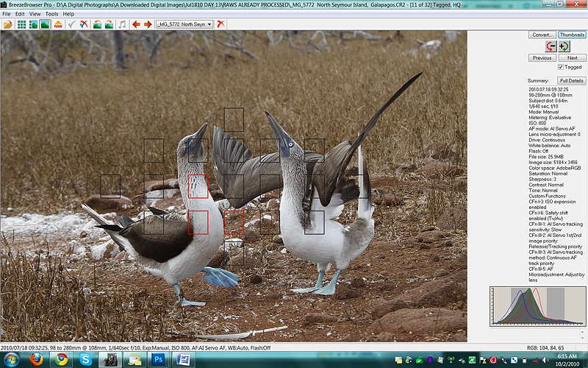Click the 'RGB: 104, 84, 65' status text
The height and width of the screenshot is (368, 588).
[x=545, y=347]
